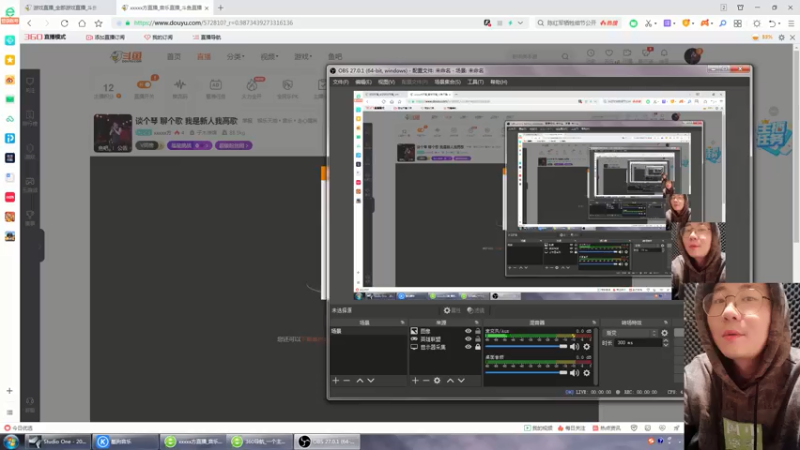Click the Douyu logo
The image size is (800, 450).
[127, 57]
